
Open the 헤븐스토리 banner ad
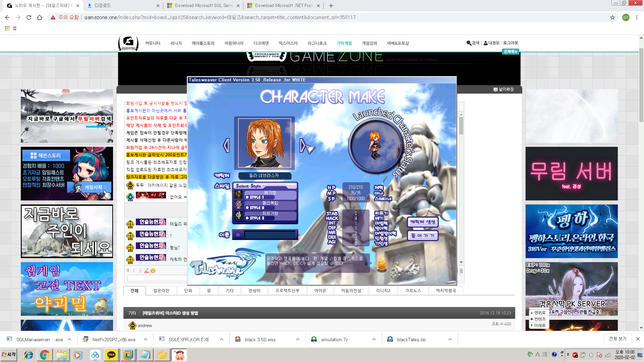(67, 174)
